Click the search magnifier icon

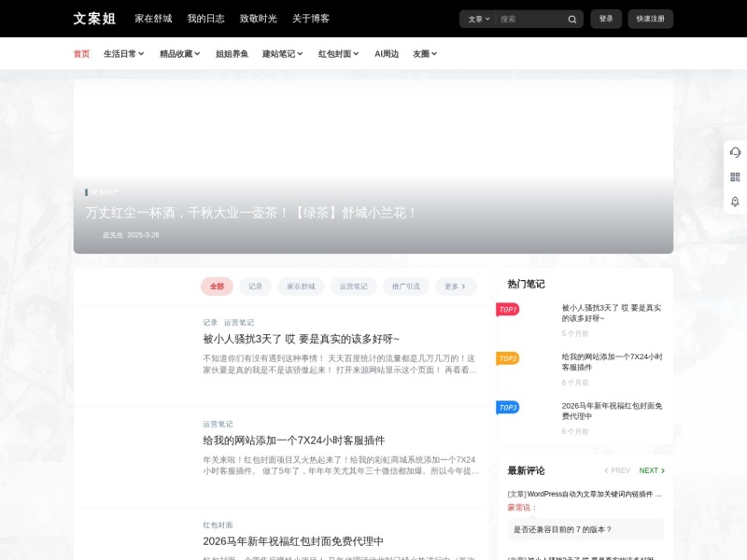click(x=572, y=19)
